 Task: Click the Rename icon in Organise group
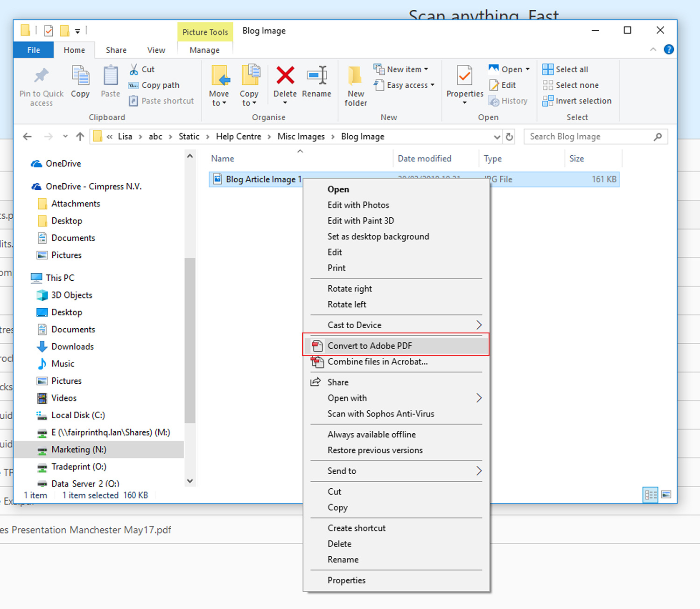tap(317, 75)
